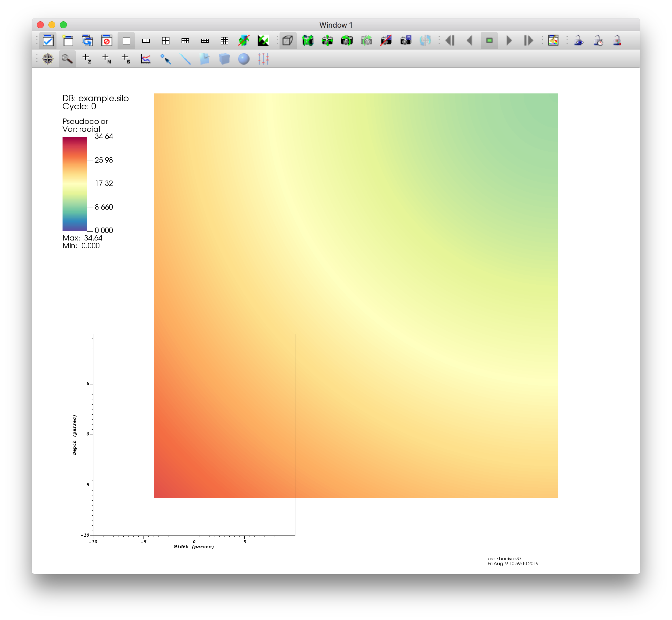Play the animation forward
The width and height of the screenshot is (672, 620).
coord(509,41)
